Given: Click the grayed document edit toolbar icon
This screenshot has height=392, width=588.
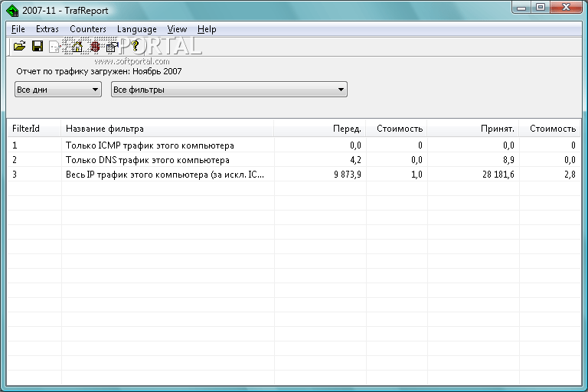Looking at the screenshot, I should 55,47.
